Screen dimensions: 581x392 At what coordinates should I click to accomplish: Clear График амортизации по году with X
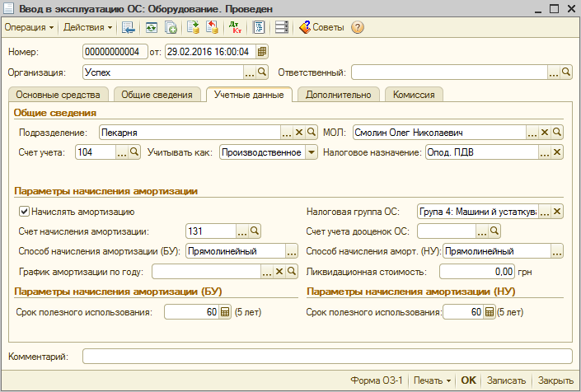pyautogui.click(x=279, y=272)
